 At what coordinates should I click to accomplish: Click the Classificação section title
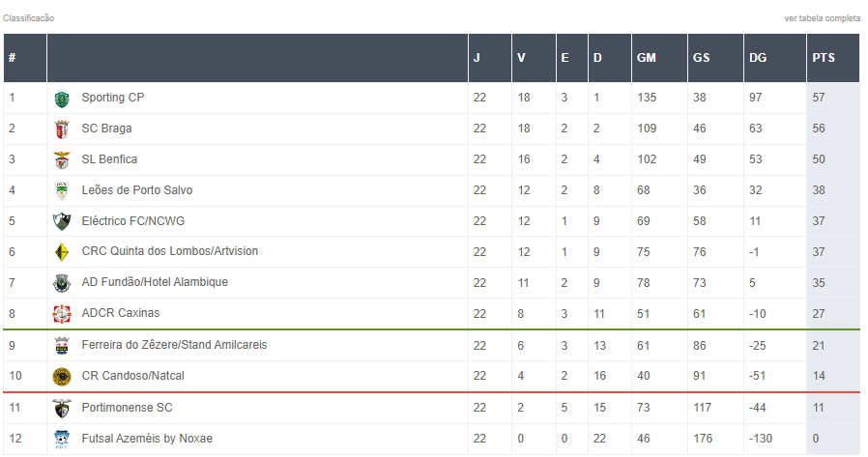pyautogui.click(x=29, y=18)
